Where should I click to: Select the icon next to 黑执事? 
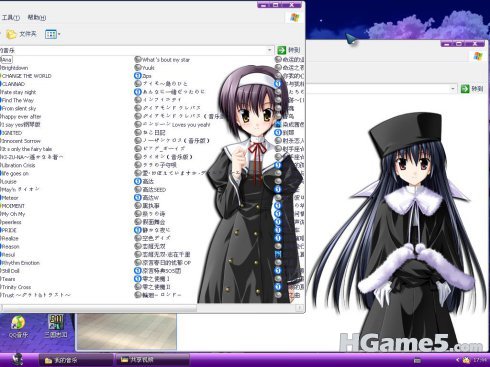(138, 205)
